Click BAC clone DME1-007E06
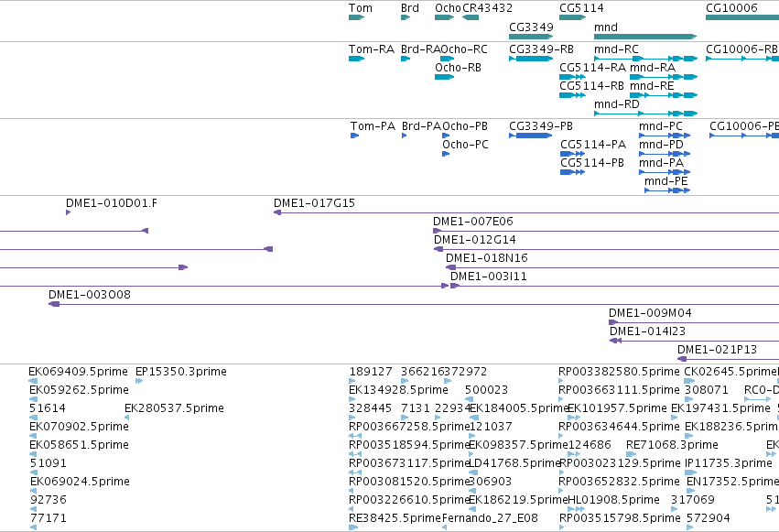The image size is (779, 532). point(606,231)
